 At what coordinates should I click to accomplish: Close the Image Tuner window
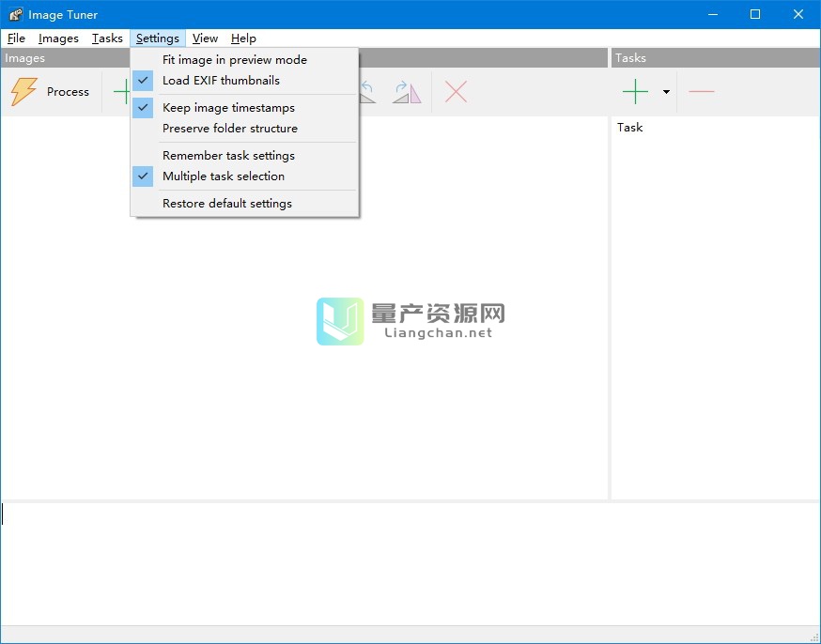click(798, 15)
